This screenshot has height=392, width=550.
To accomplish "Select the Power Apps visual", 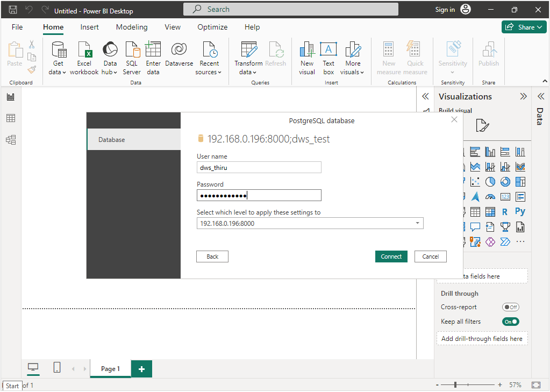I will coord(490,242).
